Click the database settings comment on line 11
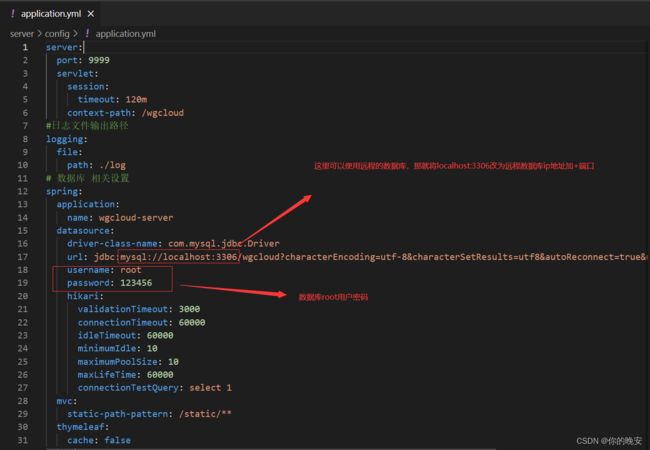Image resolution: width=650 pixels, height=450 pixels. (87, 178)
